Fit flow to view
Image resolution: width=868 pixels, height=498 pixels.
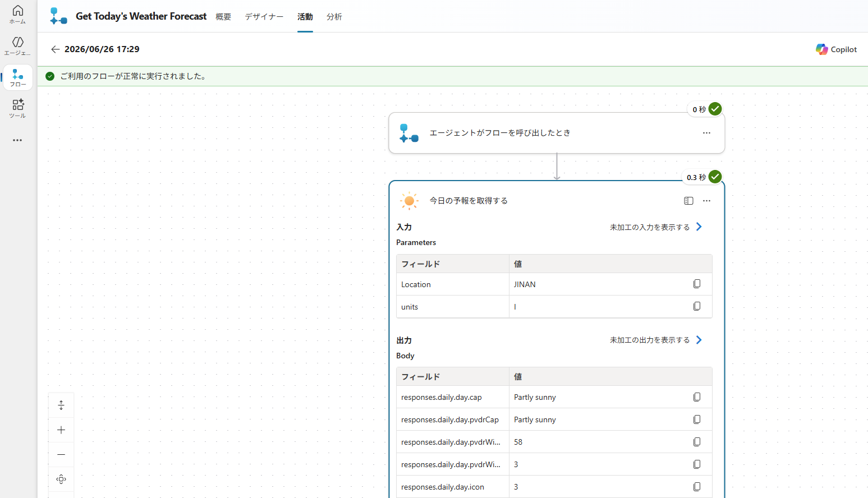click(x=61, y=479)
